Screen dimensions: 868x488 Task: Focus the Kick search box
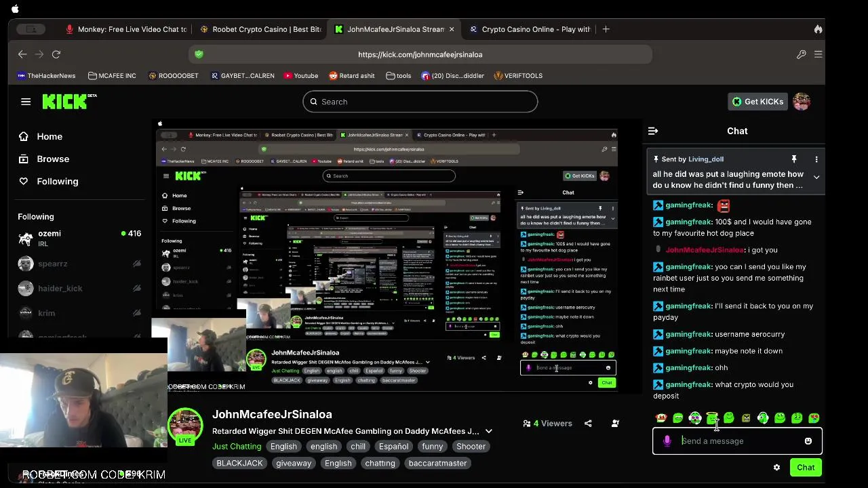point(420,102)
